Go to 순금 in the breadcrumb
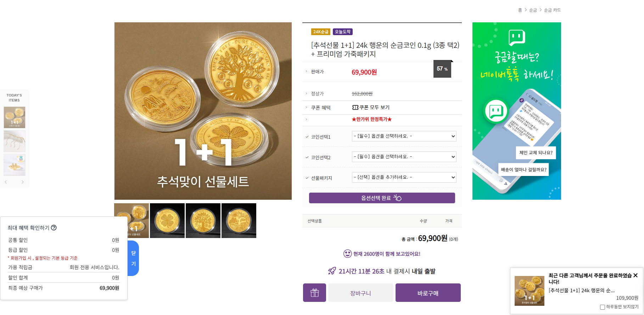644x315 pixels. [533, 10]
